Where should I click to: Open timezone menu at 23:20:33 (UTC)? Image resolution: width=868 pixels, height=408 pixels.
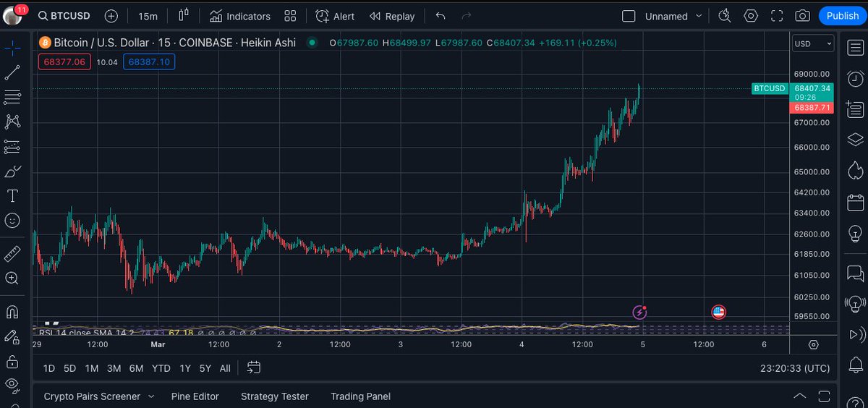click(x=795, y=368)
